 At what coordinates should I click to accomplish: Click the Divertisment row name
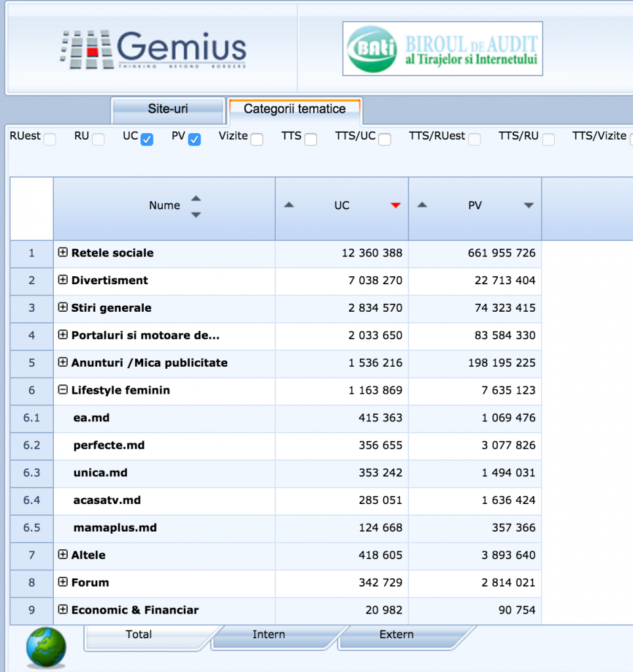[x=110, y=280]
